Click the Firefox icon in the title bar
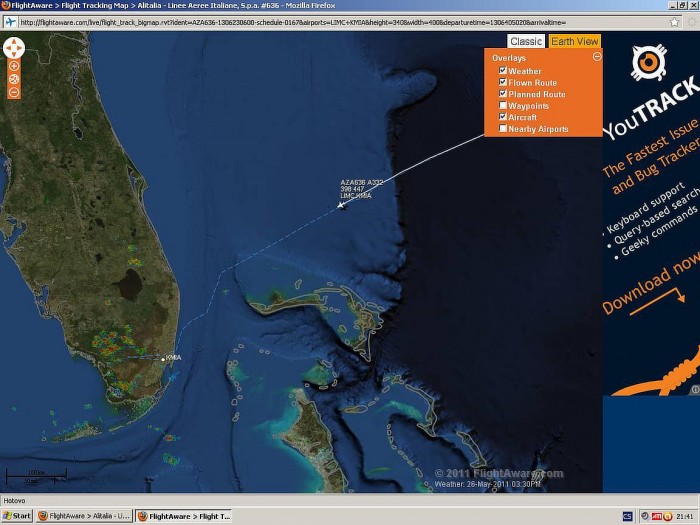This screenshot has width=700, height=525. [x=5, y=5]
